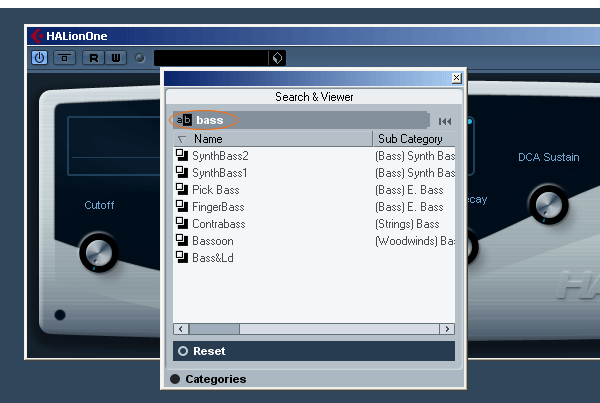This screenshot has height=403, width=600.
Task: Enable the Read automation R button
Action: tap(94, 58)
